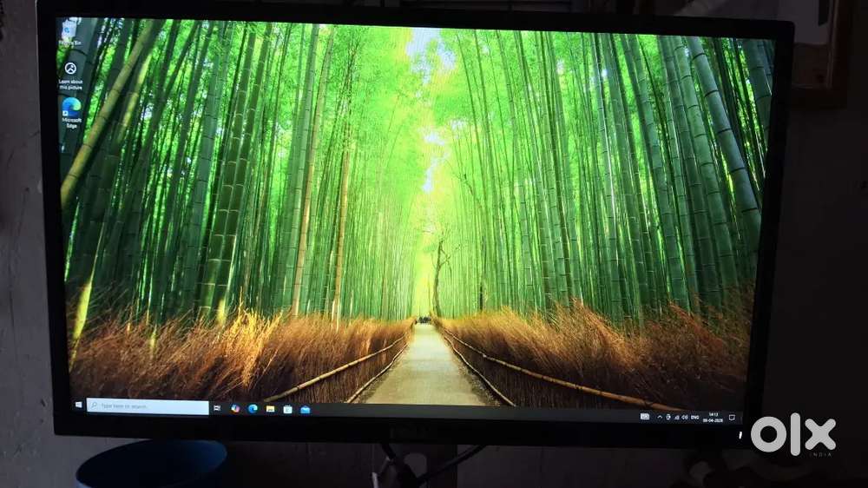This screenshot has height=488, width=868.
Task: Click the Show Desktop strip at taskbar edge
Action: pos(740,418)
